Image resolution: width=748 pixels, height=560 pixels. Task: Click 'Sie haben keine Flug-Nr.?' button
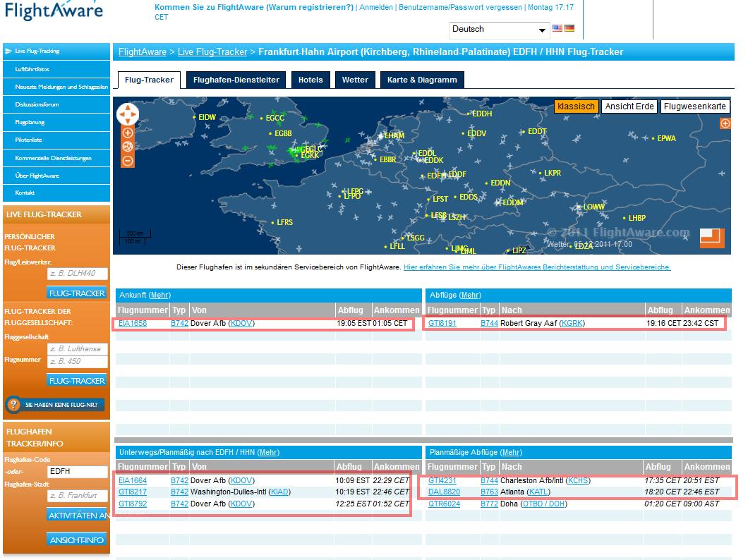[x=55, y=405]
